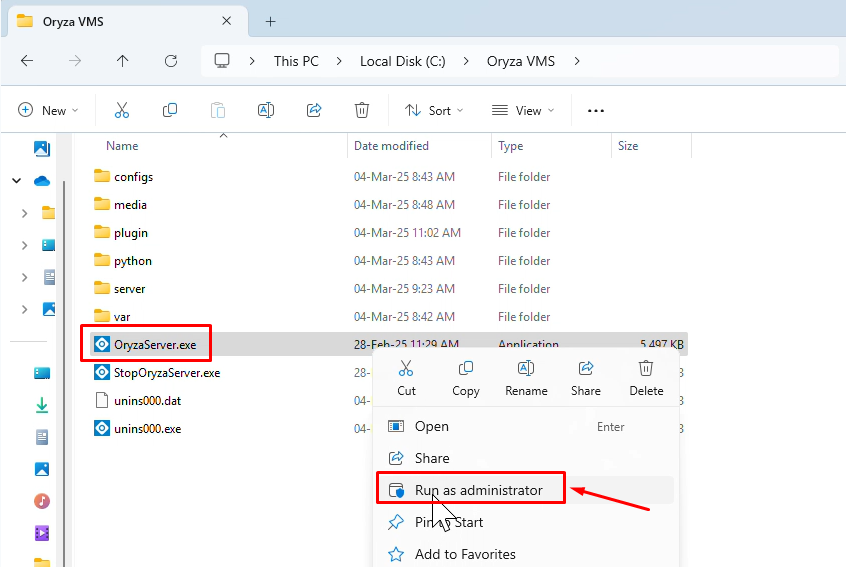846x567 pixels.
Task: Go up one folder level
Action: 122,61
